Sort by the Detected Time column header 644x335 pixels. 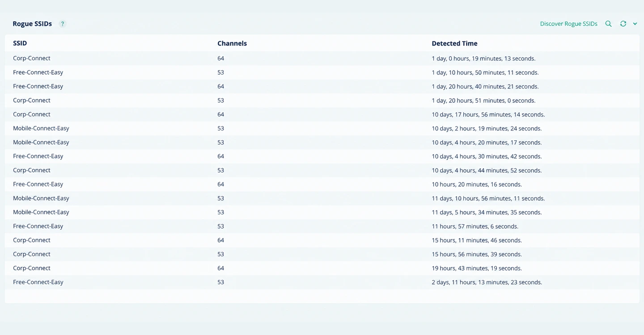(454, 43)
